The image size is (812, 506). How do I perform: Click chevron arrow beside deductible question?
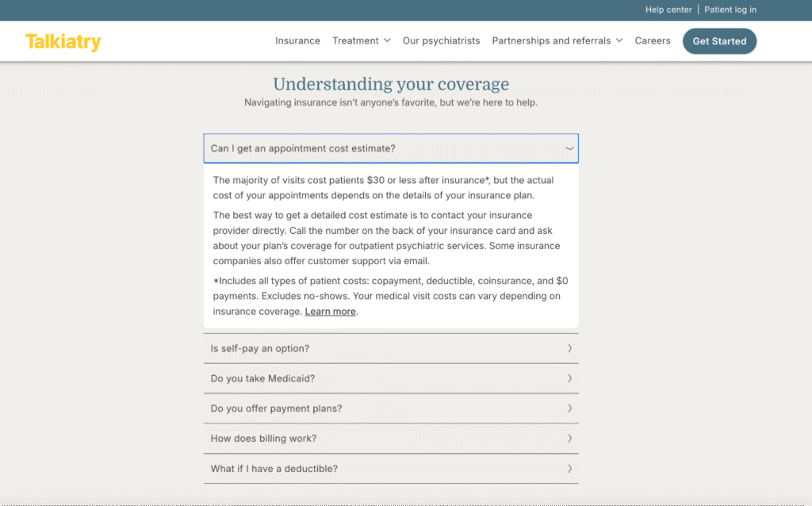(569, 469)
